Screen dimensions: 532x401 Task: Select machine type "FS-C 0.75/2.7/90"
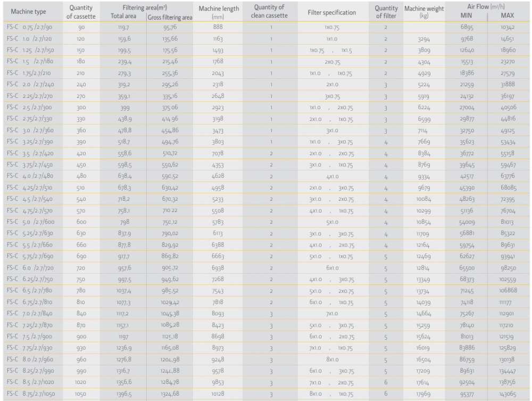click(29, 27)
